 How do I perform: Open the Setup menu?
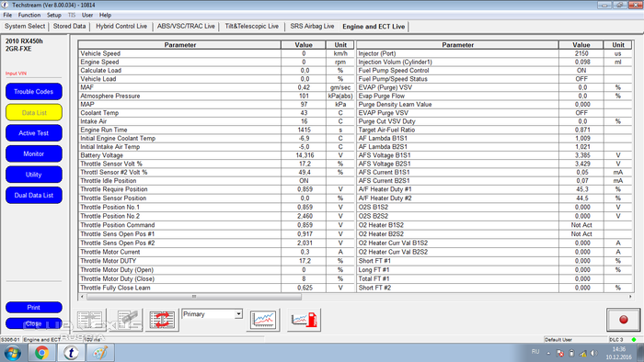[53, 16]
